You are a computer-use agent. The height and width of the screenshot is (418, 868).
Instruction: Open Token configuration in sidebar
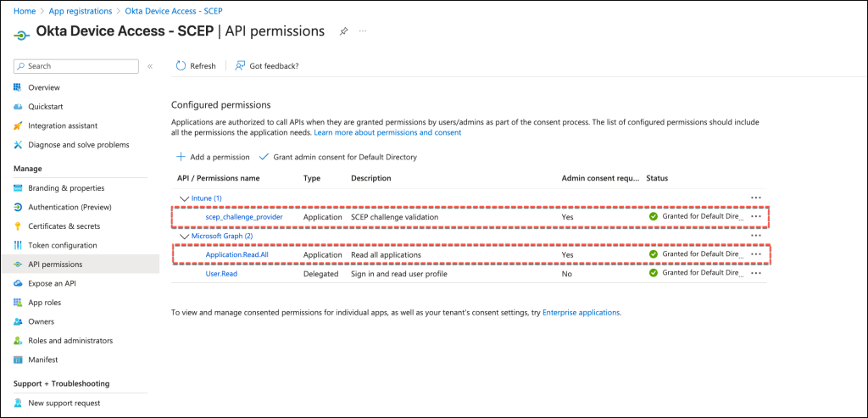[62, 245]
